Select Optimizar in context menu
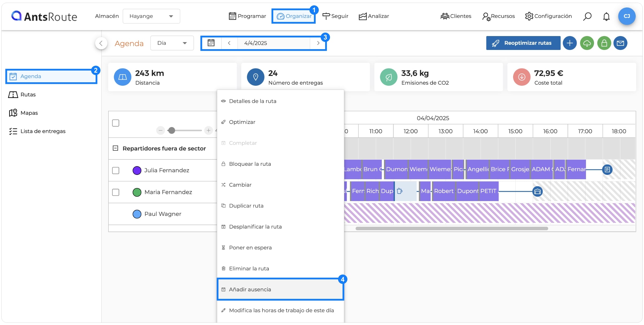Image resolution: width=644 pixels, height=325 pixels. 280,122
